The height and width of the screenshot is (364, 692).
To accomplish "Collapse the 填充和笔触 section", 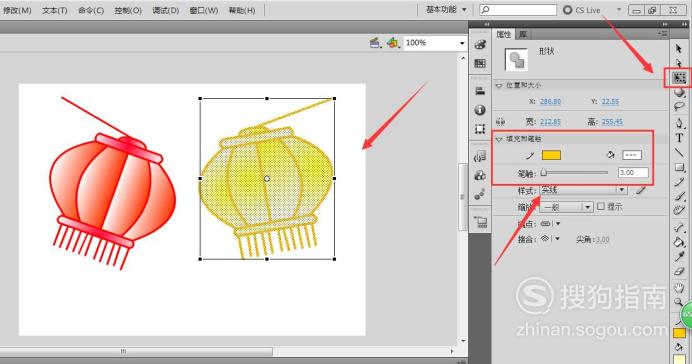I will [499, 139].
